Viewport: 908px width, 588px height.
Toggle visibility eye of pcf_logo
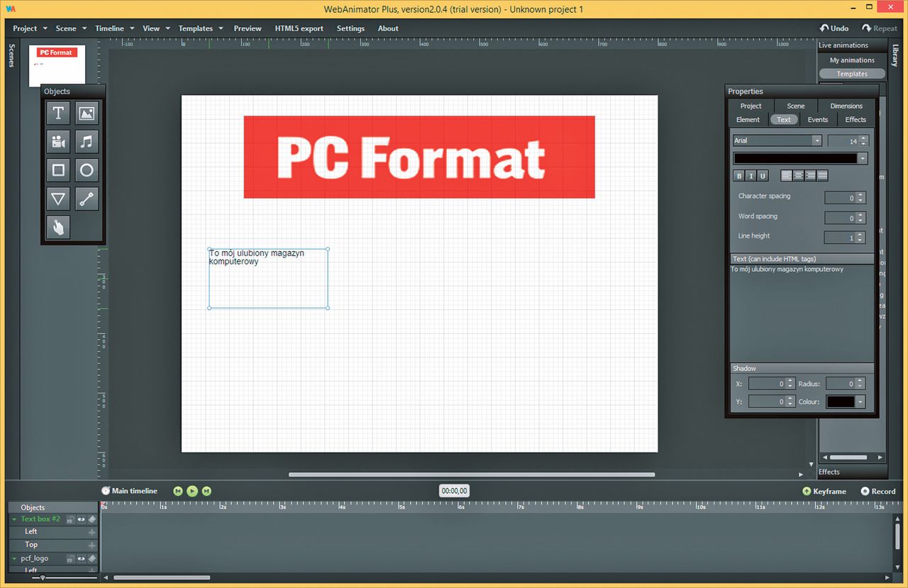81,559
